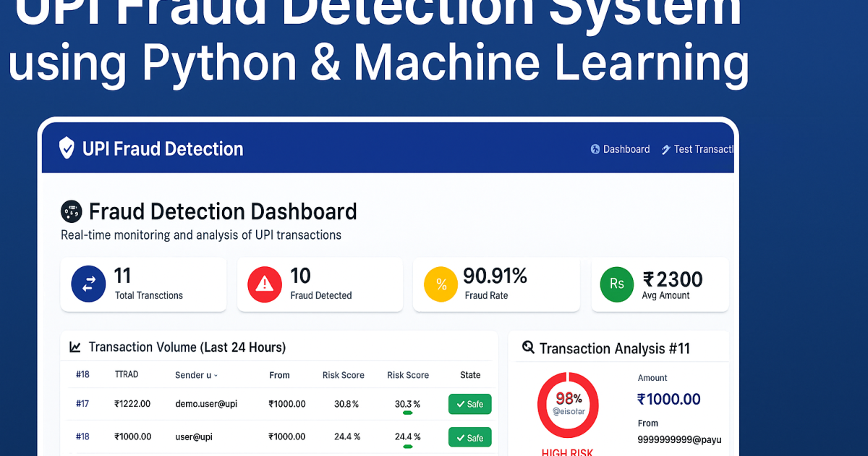Select the swap-arrows Total Transactions icon
This screenshot has width=868, height=456.
point(88,284)
